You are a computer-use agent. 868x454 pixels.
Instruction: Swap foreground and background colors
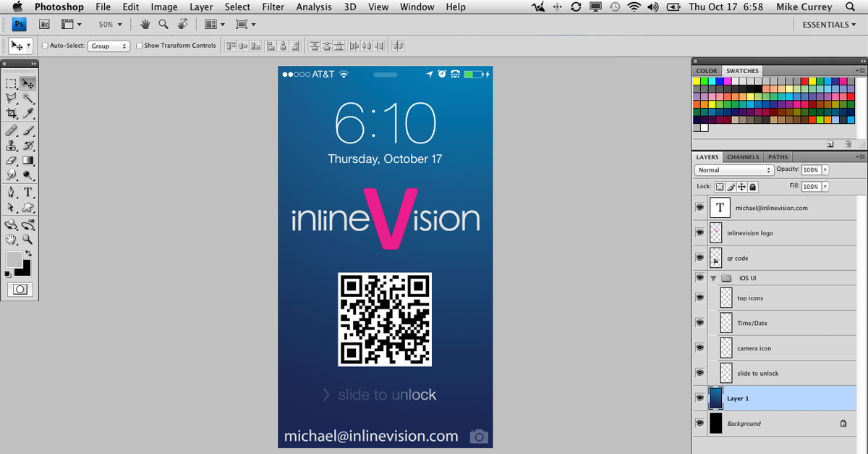click(28, 253)
